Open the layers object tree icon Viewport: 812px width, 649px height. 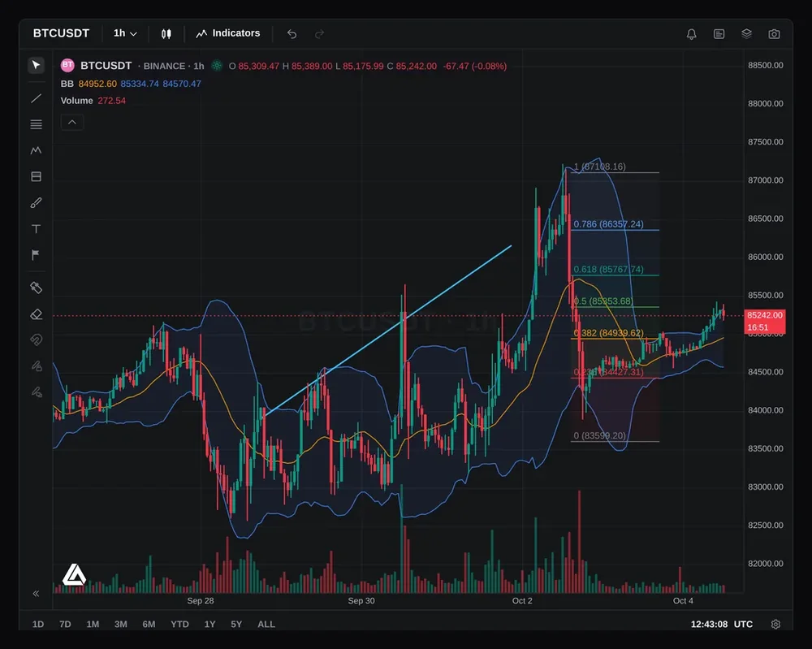pos(746,33)
